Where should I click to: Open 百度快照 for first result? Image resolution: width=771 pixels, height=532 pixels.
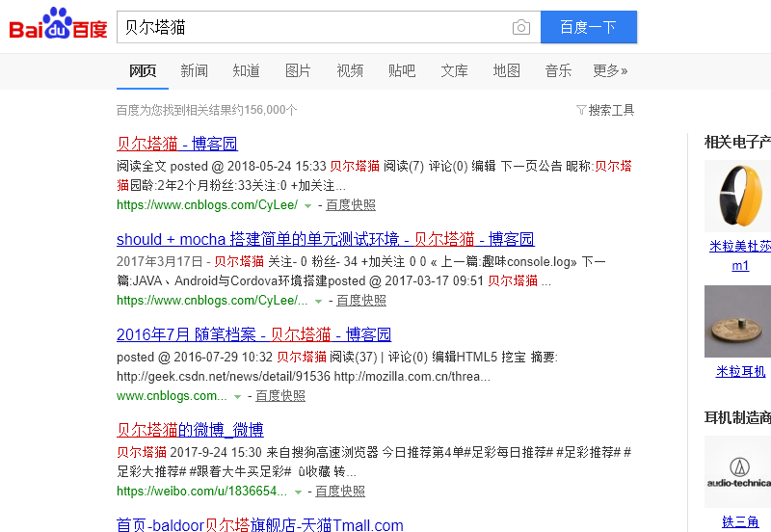coord(351,205)
